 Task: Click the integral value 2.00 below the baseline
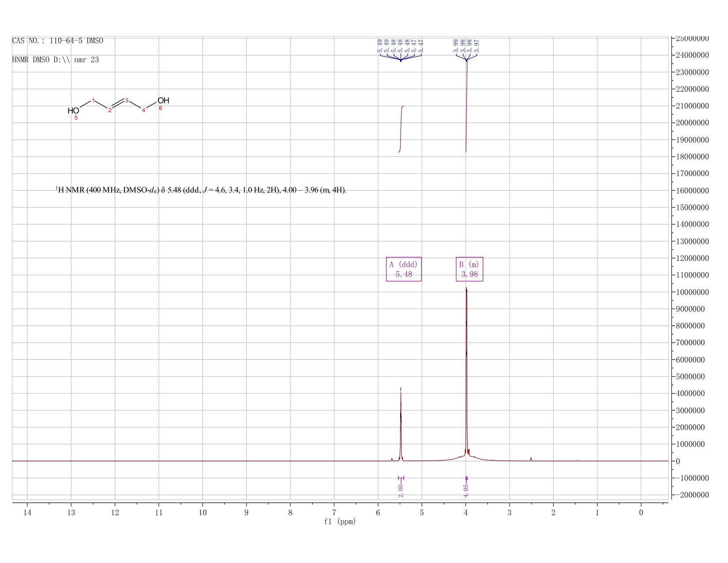coord(401,490)
